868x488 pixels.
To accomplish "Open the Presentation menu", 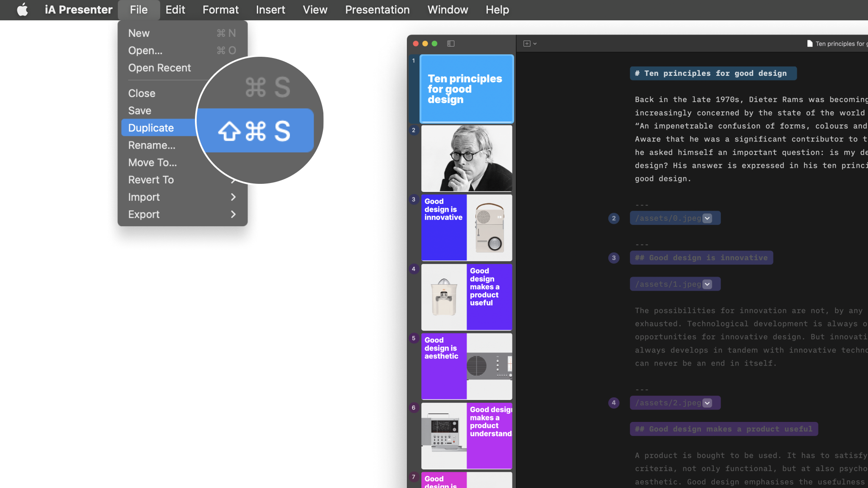I will (x=377, y=9).
